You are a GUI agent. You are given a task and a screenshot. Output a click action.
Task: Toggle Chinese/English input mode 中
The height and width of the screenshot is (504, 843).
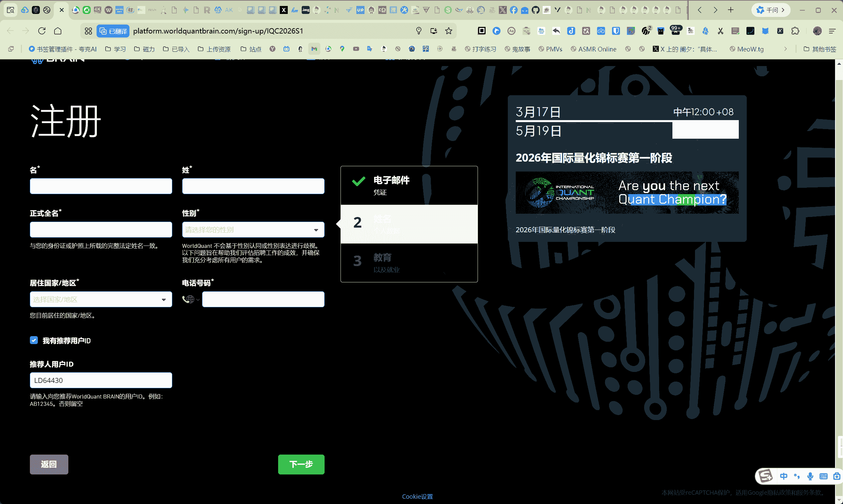[x=784, y=476]
